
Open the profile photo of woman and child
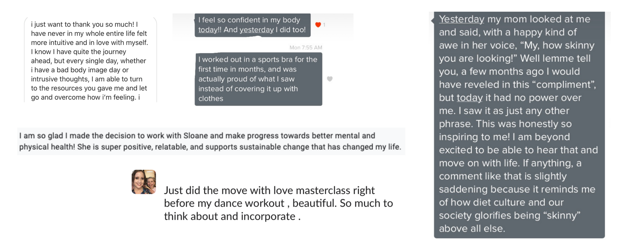pos(144,182)
